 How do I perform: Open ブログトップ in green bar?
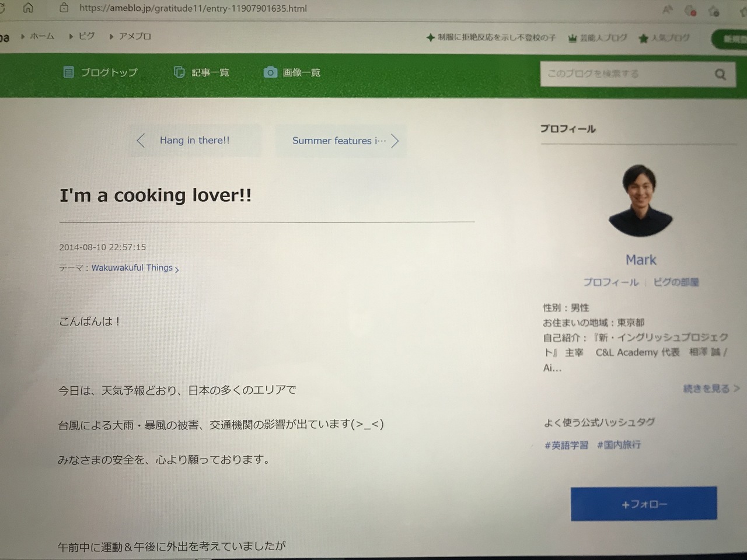(100, 72)
